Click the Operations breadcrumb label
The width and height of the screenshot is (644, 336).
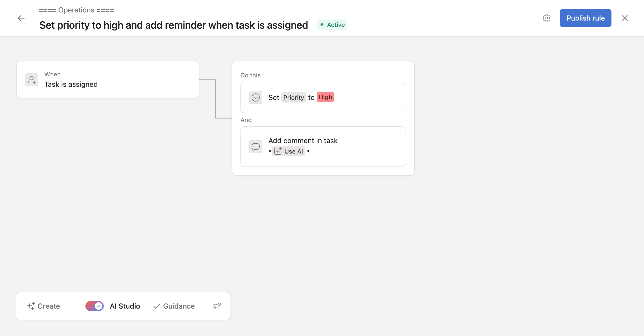76,10
